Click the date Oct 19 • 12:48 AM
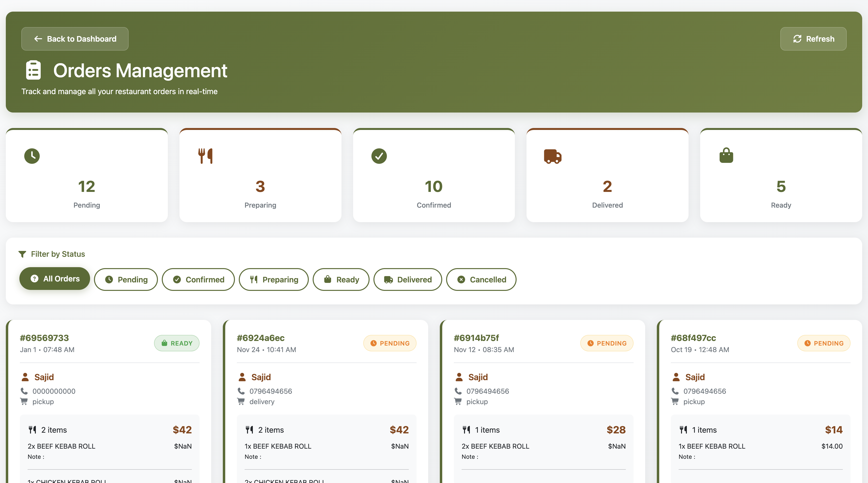 [x=700, y=350]
